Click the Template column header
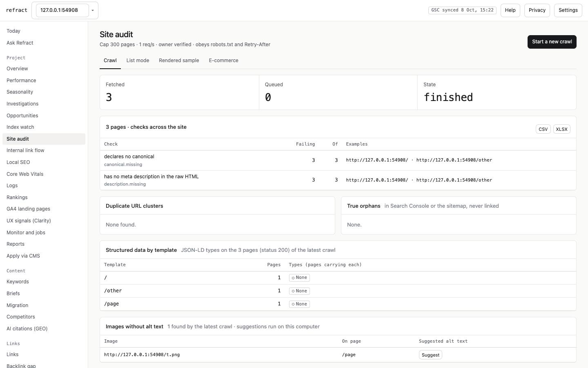Image resolution: width=588 pixels, height=368 pixels. click(115, 265)
